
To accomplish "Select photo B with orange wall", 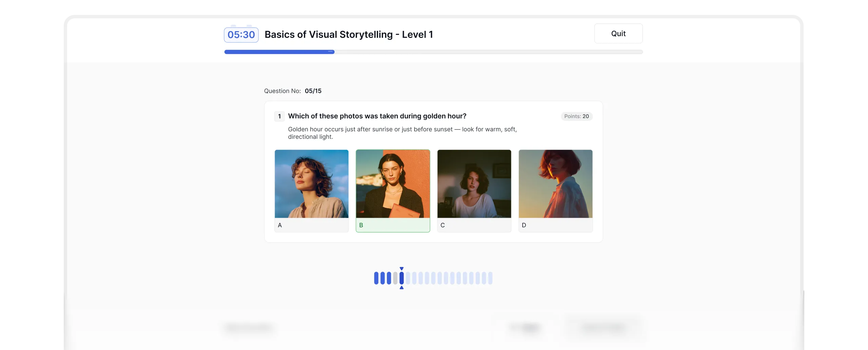I will pos(393,184).
